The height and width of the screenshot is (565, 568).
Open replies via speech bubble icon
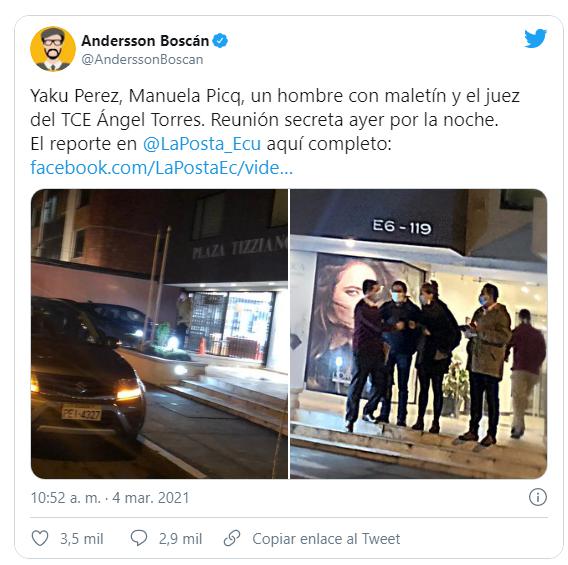139,538
